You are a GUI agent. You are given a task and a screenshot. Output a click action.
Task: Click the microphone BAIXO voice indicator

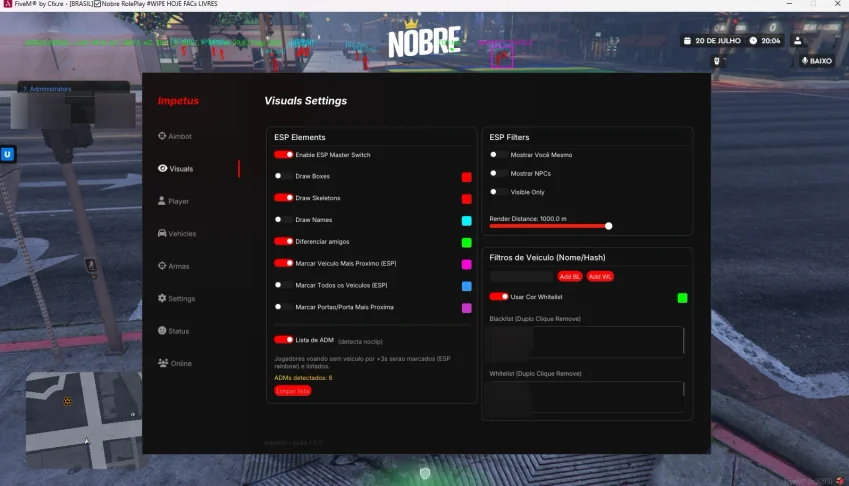tap(817, 61)
